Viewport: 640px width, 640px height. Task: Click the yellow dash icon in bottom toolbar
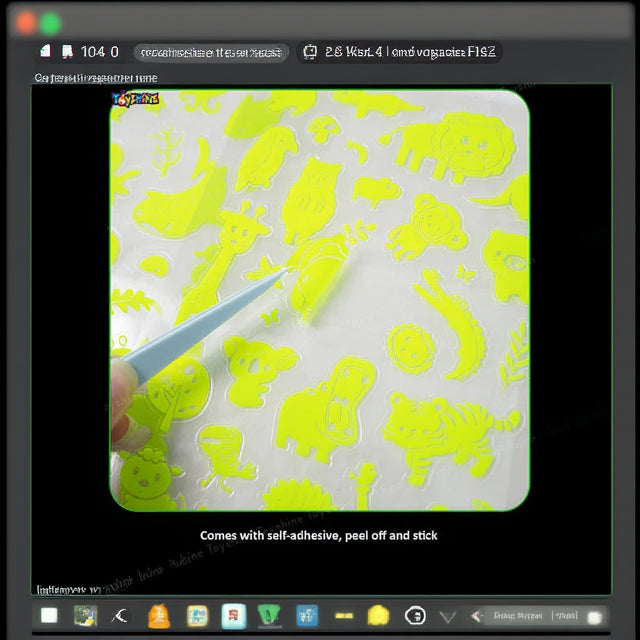(x=344, y=616)
